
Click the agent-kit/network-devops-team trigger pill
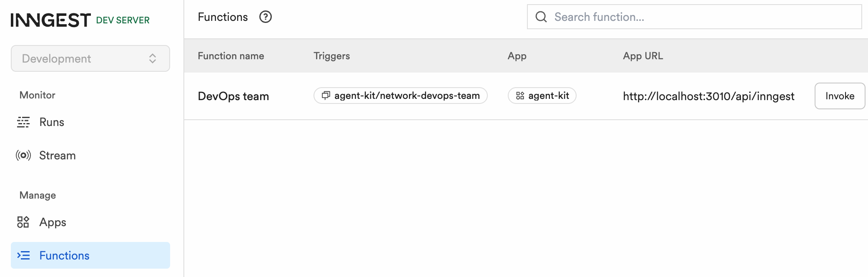click(x=401, y=96)
